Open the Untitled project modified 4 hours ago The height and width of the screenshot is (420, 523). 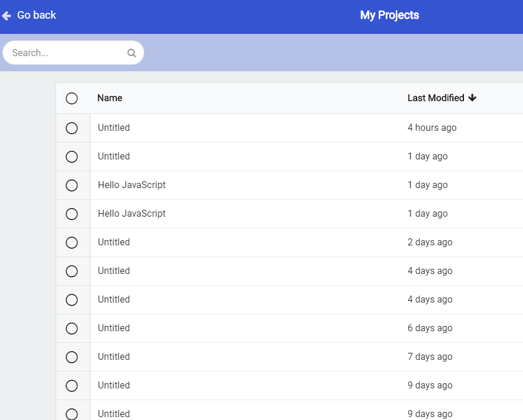point(114,127)
